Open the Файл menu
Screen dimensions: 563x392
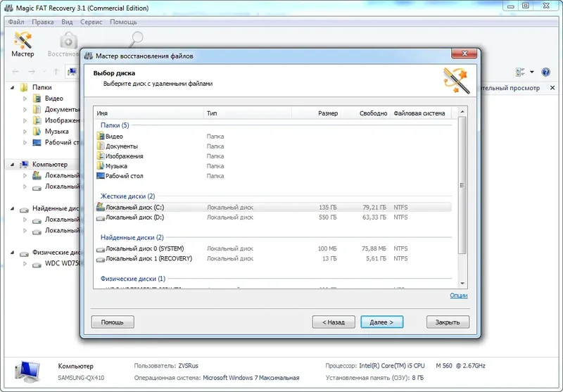[x=15, y=22]
